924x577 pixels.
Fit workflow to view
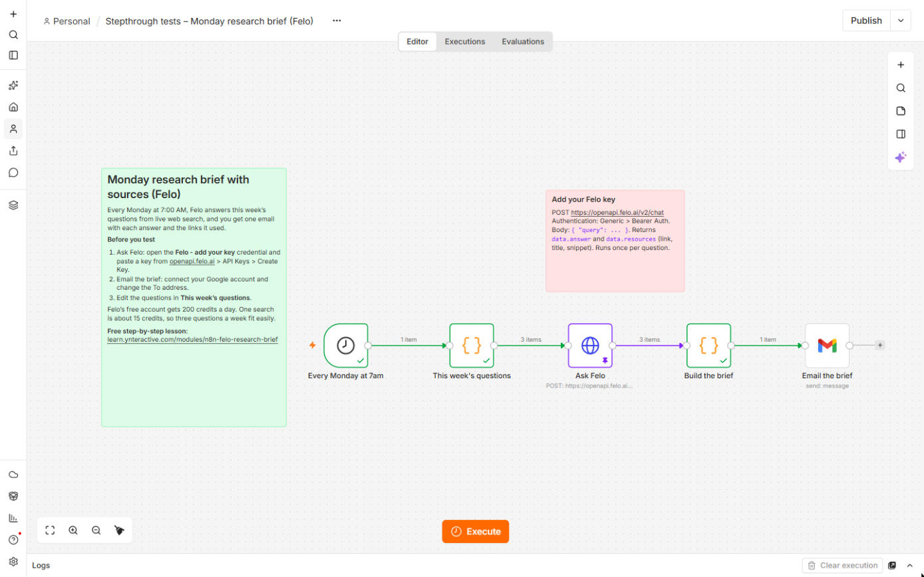(50, 530)
